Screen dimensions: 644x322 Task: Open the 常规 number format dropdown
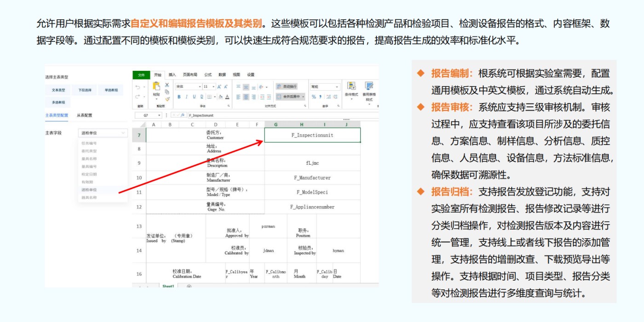tap(325, 86)
